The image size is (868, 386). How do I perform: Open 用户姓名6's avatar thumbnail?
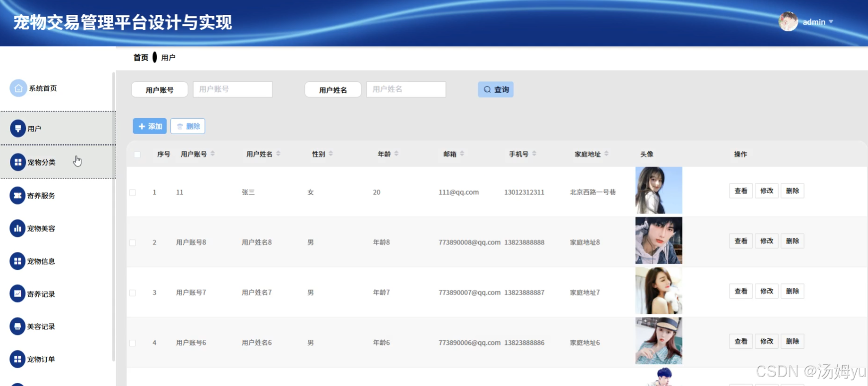[658, 341]
